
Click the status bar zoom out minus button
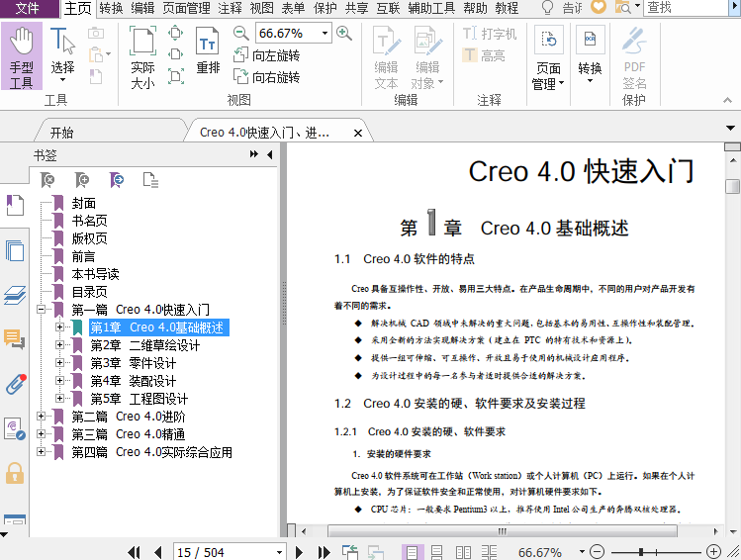pyautogui.click(x=598, y=551)
